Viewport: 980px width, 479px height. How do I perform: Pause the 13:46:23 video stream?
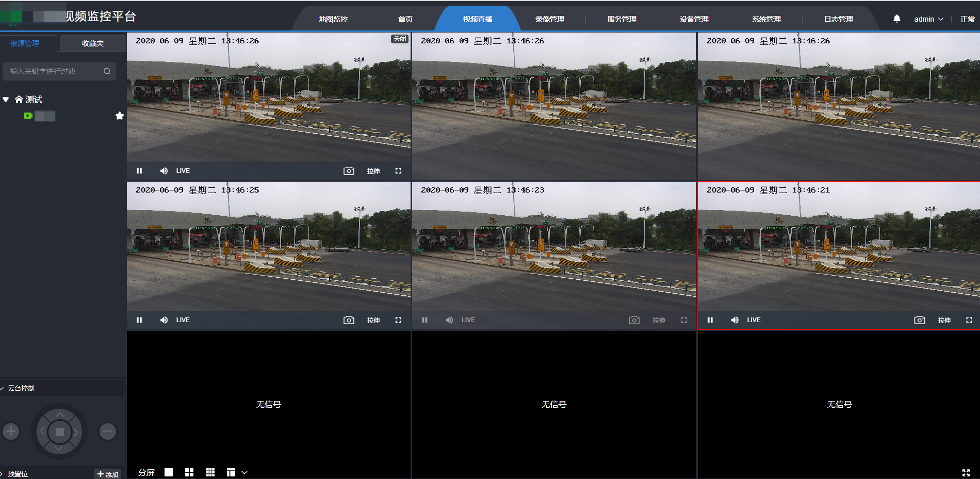pos(424,320)
